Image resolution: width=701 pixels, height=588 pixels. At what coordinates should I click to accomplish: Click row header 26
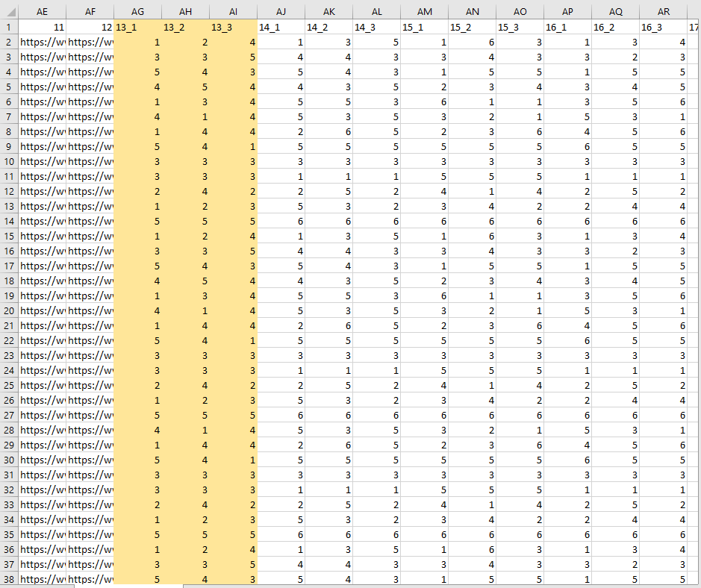tap(9, 401)
